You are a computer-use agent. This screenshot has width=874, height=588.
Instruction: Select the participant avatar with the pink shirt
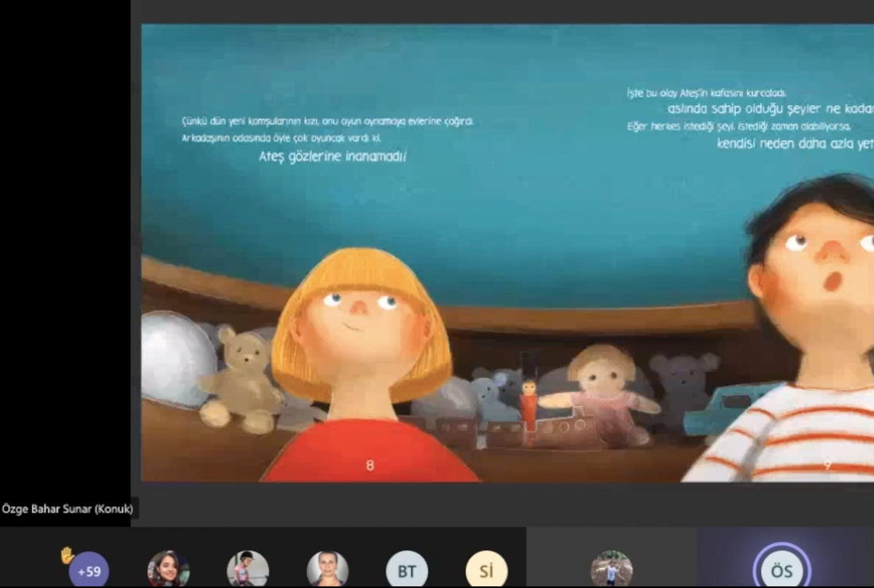tap(248, 570)
